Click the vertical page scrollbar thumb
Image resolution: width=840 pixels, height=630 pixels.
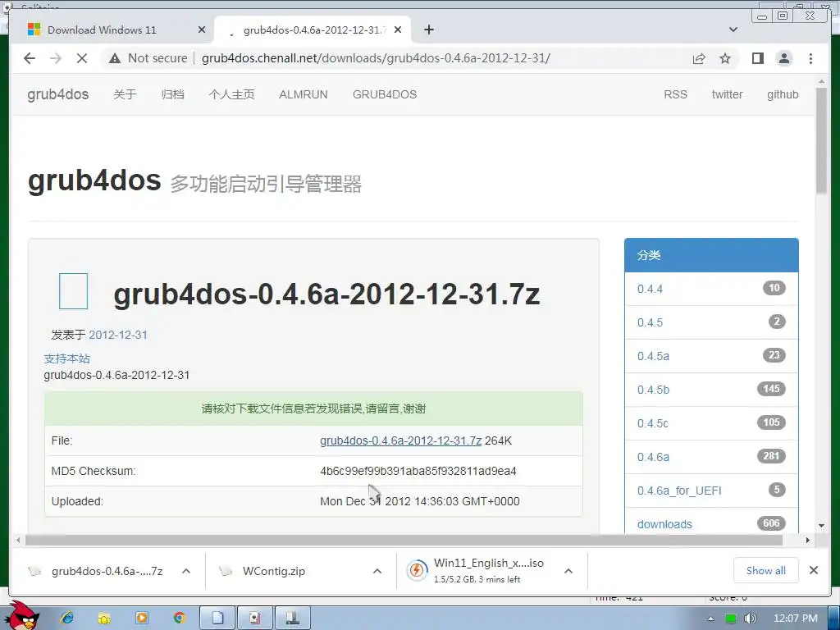[821, 140]
